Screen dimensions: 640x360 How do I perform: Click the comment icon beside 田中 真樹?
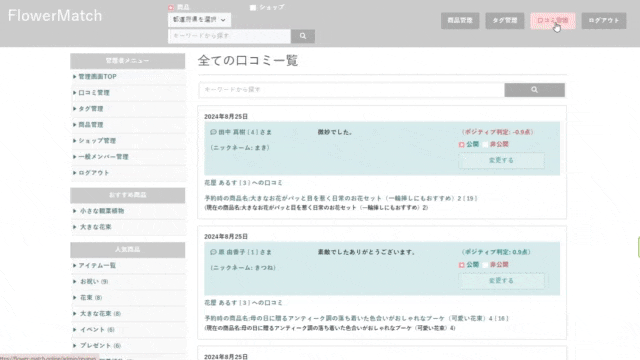point(213,132)
